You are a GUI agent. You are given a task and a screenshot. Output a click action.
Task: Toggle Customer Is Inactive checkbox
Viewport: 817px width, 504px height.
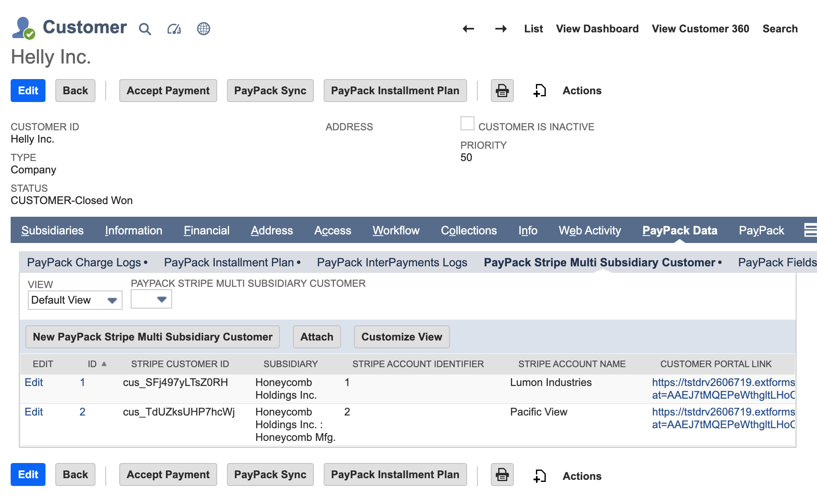(x=467, y=124)
